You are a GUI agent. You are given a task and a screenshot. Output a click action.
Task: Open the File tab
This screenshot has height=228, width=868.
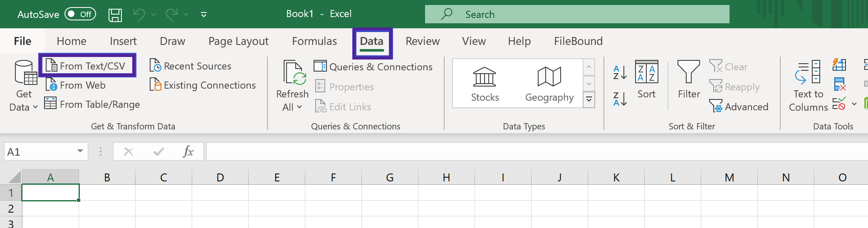22,41
